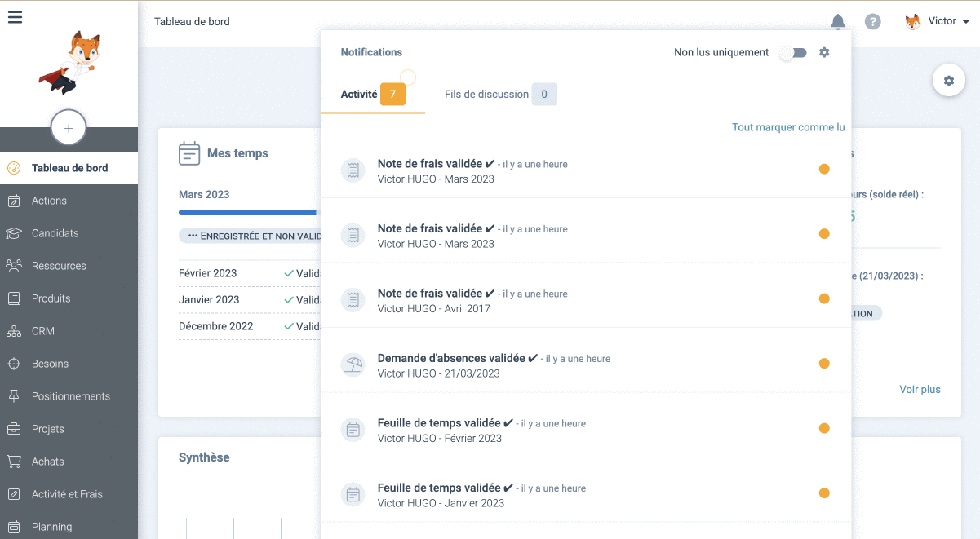Switch to Fils de discussion tab

point(486,95)
